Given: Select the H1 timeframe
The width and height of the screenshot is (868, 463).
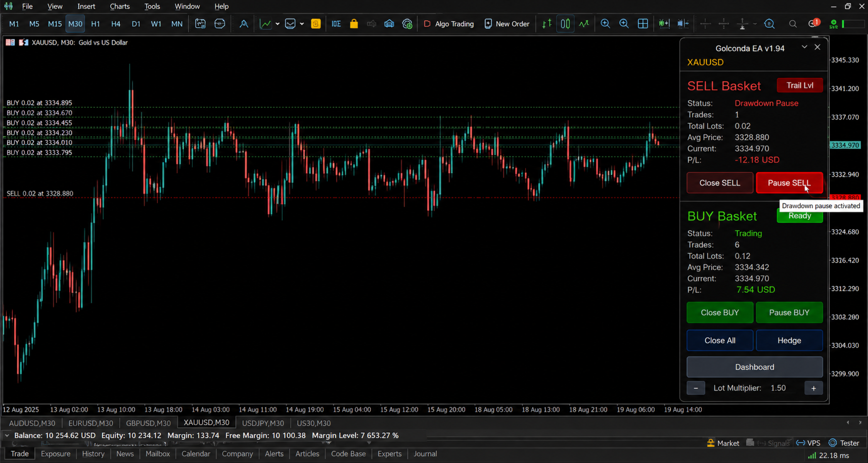Looking at the screenshot, I should tap(95, 24).
